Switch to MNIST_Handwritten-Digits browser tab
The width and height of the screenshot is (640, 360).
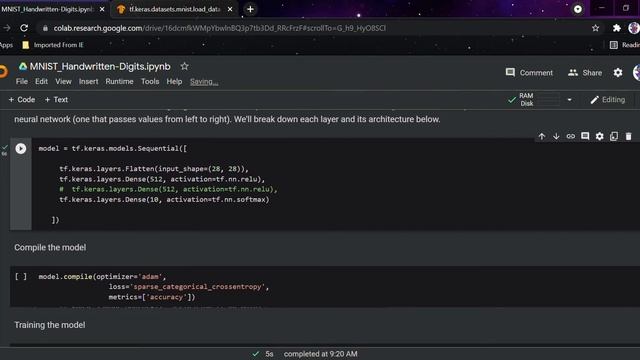point(47,9)
